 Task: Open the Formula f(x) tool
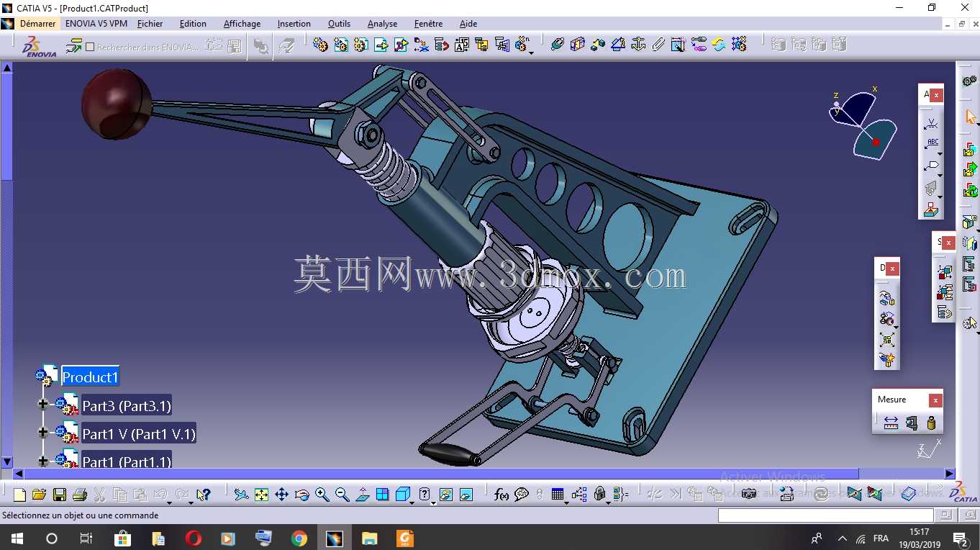point(502,495)
